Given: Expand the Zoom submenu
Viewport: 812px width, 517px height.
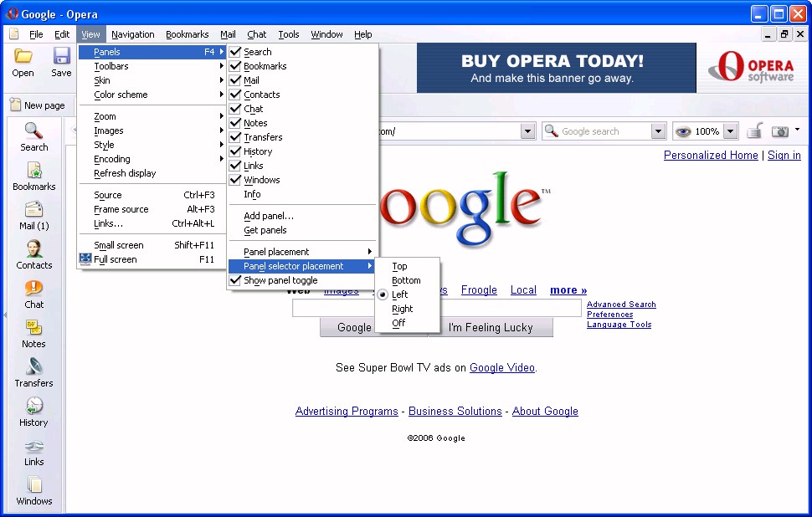Looking at the screenshot, I should point(152,116).
